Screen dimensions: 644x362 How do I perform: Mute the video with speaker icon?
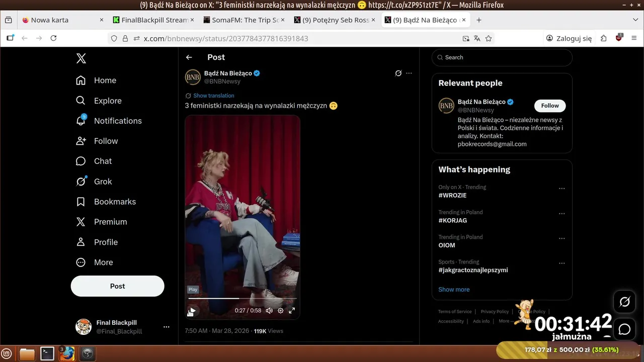(x=269, y=311)
